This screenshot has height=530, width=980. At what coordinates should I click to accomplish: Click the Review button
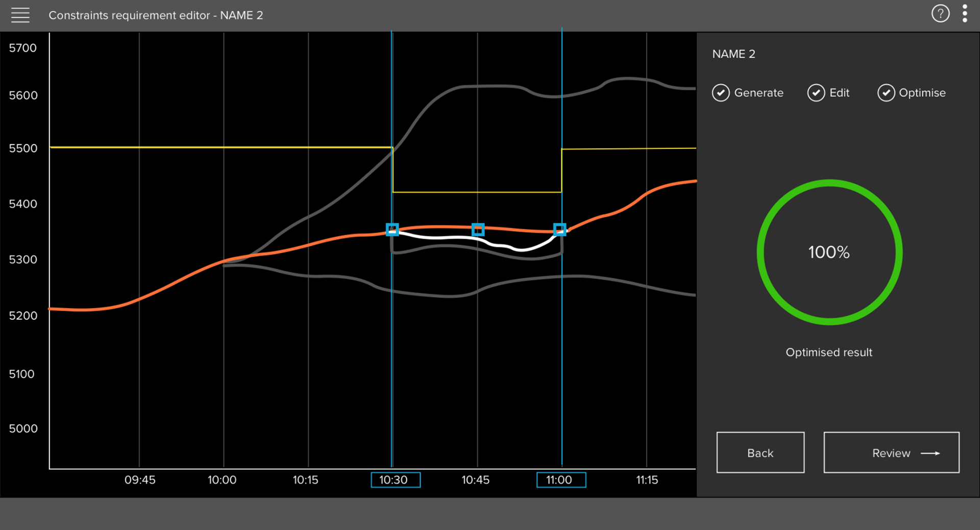click(891, 452)
